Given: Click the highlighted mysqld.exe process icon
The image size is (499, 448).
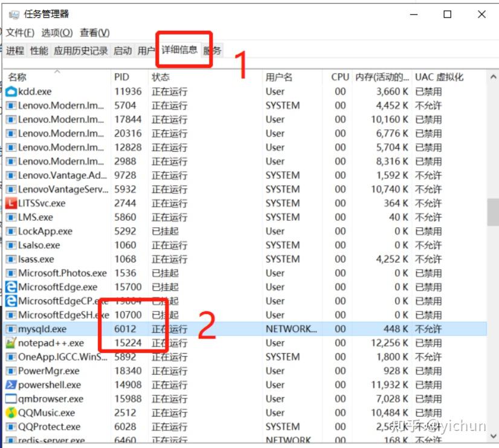Looking at the screenshot, I should 11,329.
